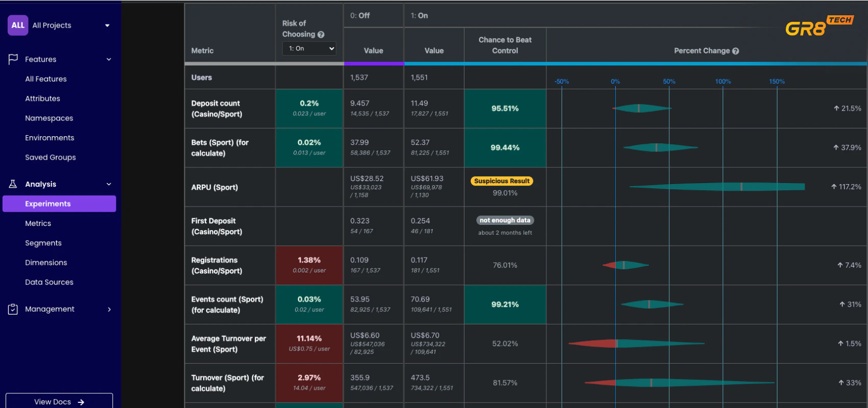Click the ARPU (Sport) percent change violin bar
This screenshot has width=868, height=408.
(717, 187)
